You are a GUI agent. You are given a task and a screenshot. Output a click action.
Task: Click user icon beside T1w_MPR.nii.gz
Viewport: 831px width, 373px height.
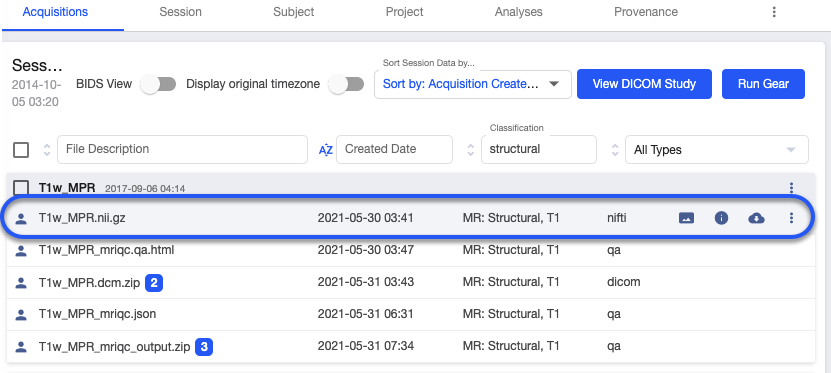pyautogui.click(x=21, y=218)
